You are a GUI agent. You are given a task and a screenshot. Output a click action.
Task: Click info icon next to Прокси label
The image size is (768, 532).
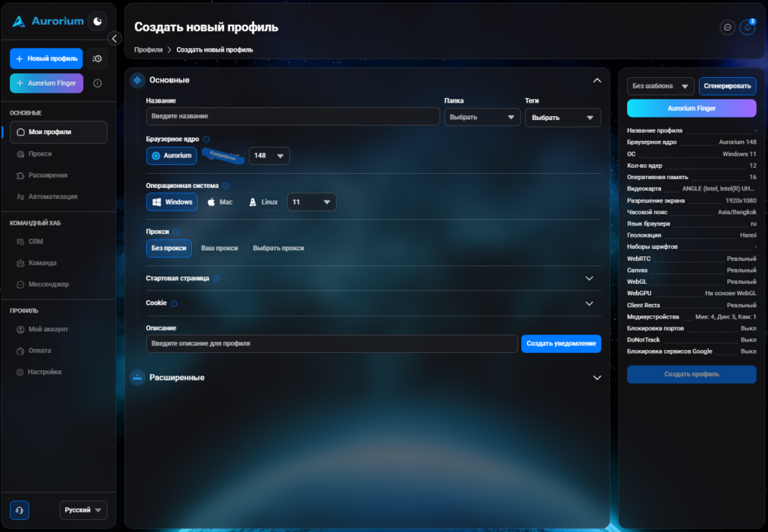point(175,232)
